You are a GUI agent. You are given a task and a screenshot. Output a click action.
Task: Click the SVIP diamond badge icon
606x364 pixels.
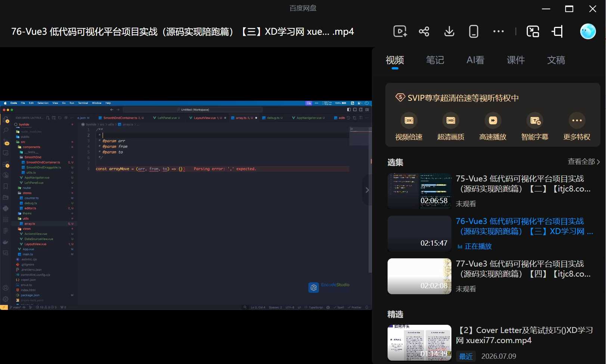[400, 98]
